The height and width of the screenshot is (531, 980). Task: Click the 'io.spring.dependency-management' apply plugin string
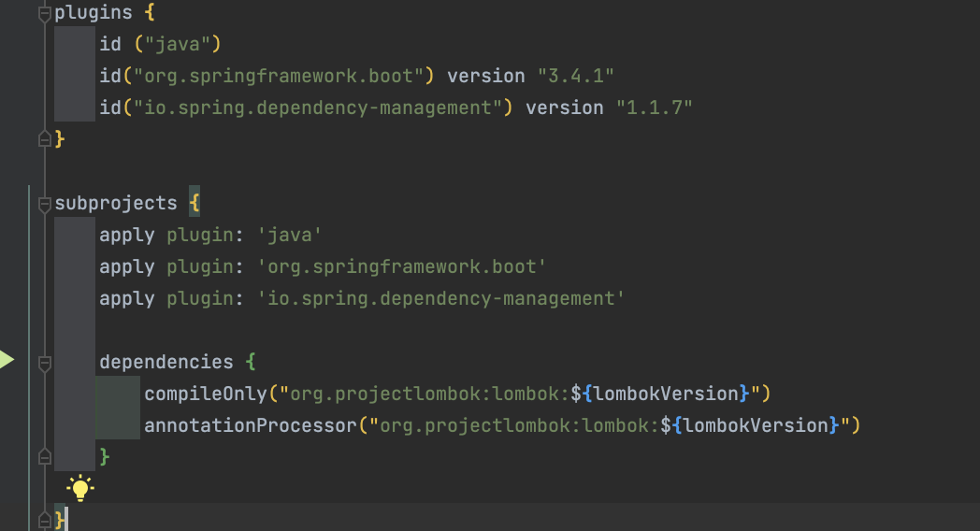[440, 298]
